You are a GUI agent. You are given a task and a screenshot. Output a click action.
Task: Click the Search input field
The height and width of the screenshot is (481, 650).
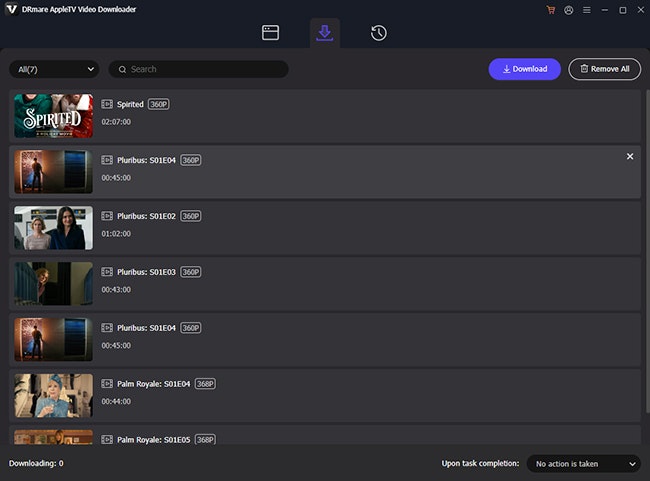(199, 69)
